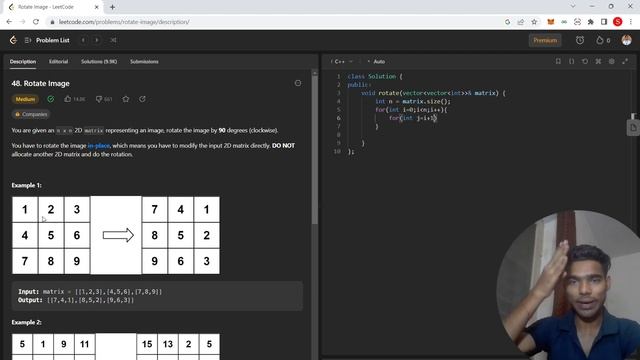Screen dimensions: 640x360
Task: Expand the Companies tag
Action: (31, 114)
